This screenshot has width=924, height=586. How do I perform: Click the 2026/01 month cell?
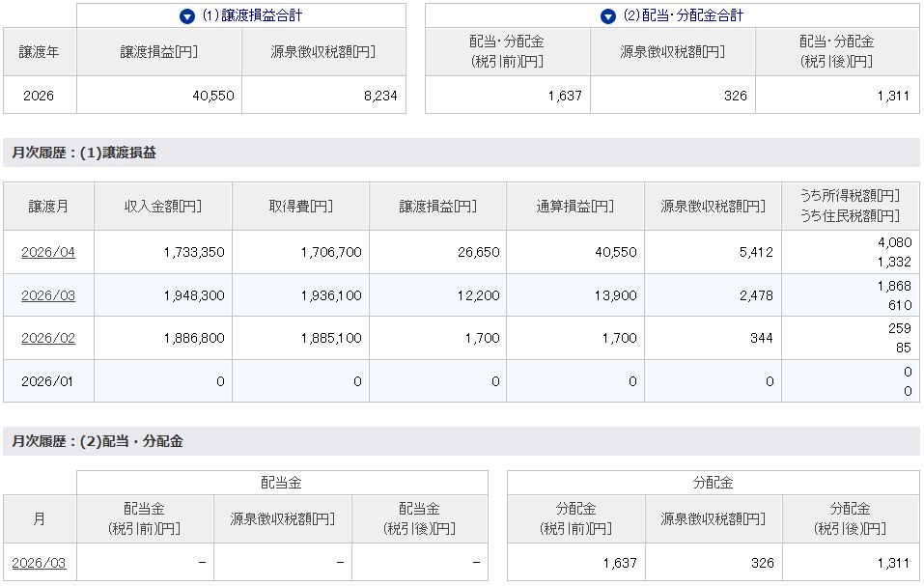tap(48, 381)
